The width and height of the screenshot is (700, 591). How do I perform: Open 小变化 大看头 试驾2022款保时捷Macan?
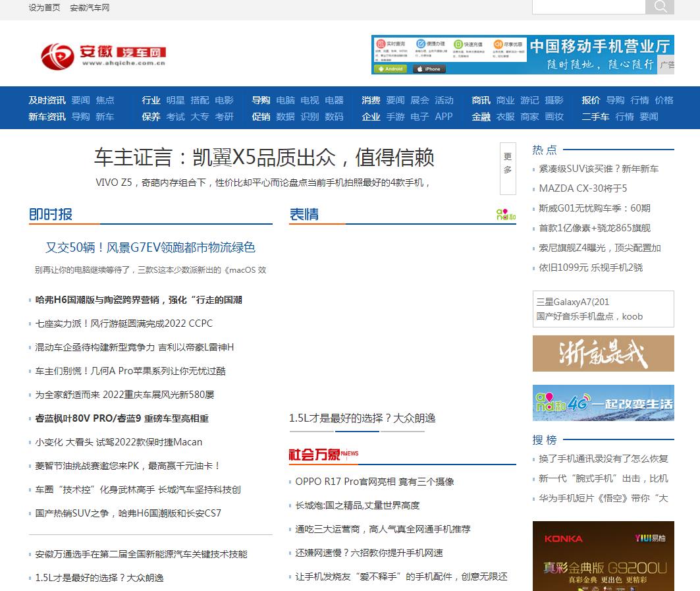click(119, 442)
